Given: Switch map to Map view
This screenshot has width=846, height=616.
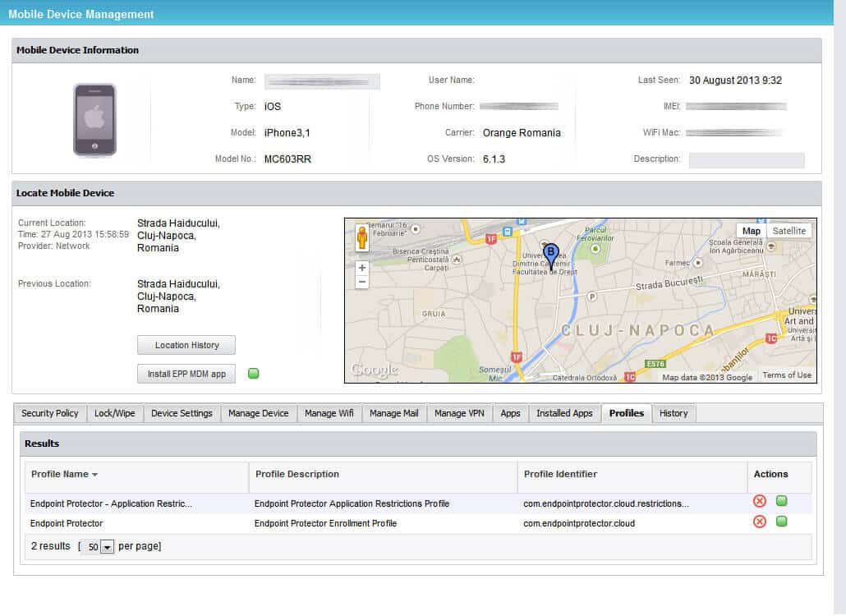Looking at the screenshot, I should [x=751, y=231].
